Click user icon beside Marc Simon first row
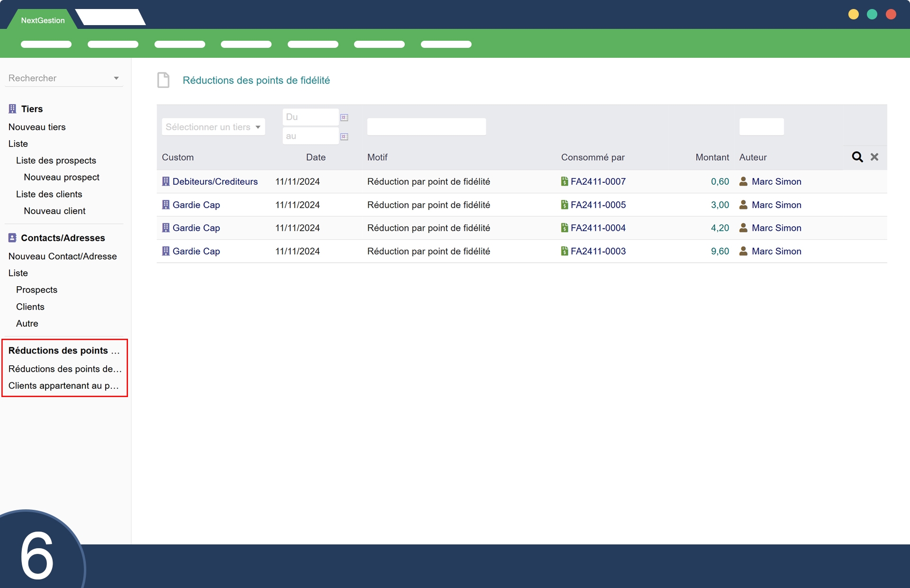The width and height of the screenshot is (910, 588). tap(743, 181)
